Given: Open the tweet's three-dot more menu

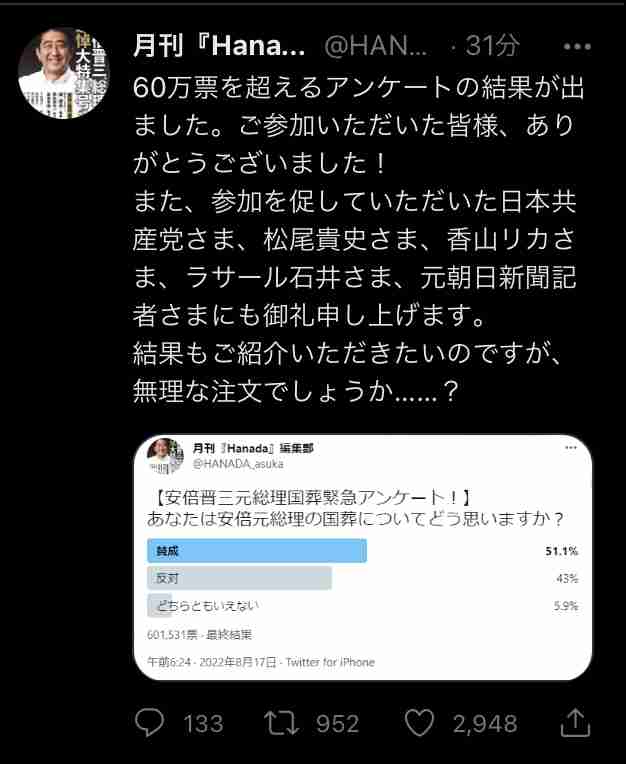Looking at the screenshot, I should [x=577, y=47].
